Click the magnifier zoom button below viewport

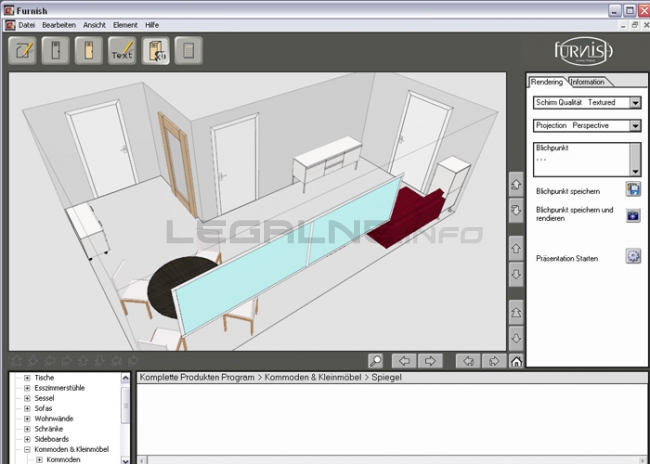point(376,361)
